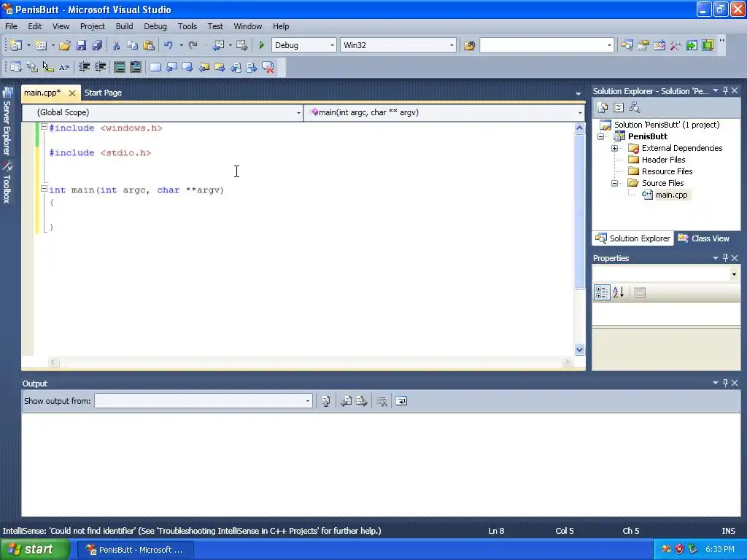Click the editor vertical scrollbar thumb

[579, 212]
